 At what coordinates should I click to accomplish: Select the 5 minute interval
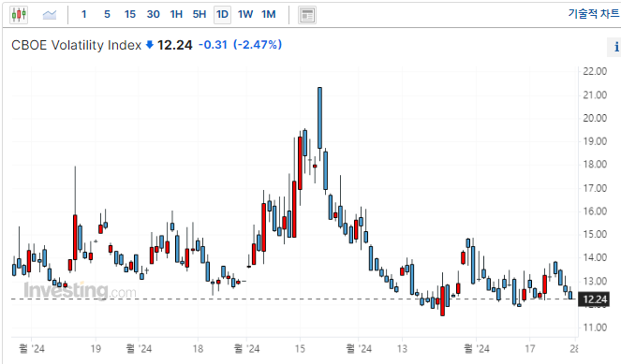coord(107,15)
